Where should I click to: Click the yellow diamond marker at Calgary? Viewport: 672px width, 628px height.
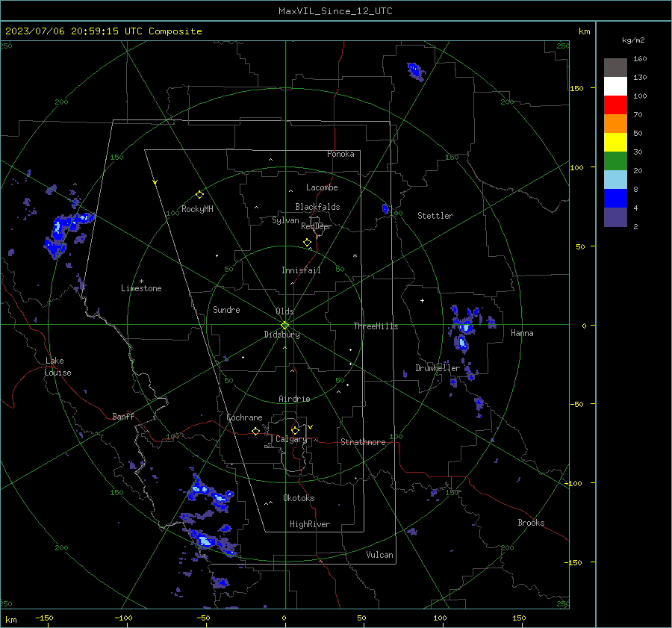pyautogui.click(x=295, y=430)
